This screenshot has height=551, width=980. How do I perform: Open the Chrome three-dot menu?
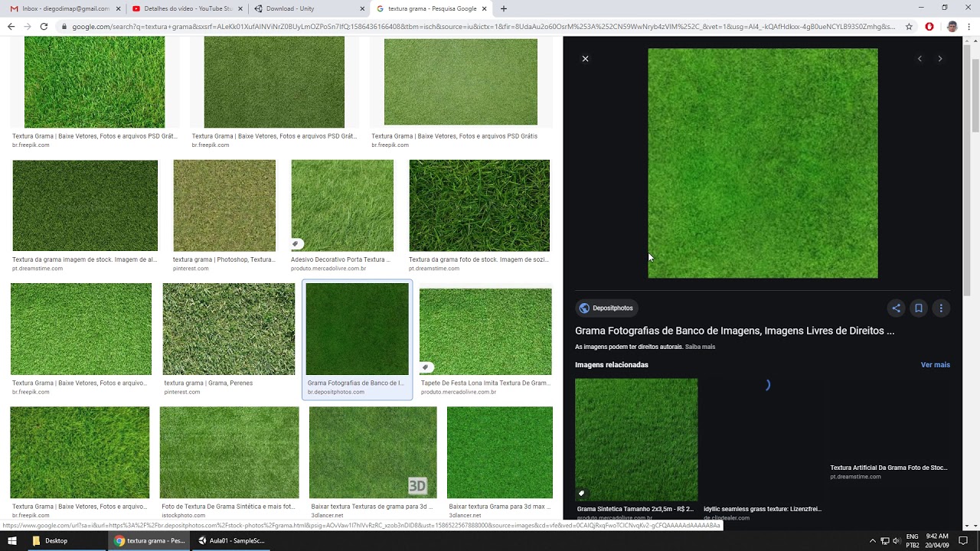(x=969, y=27)
